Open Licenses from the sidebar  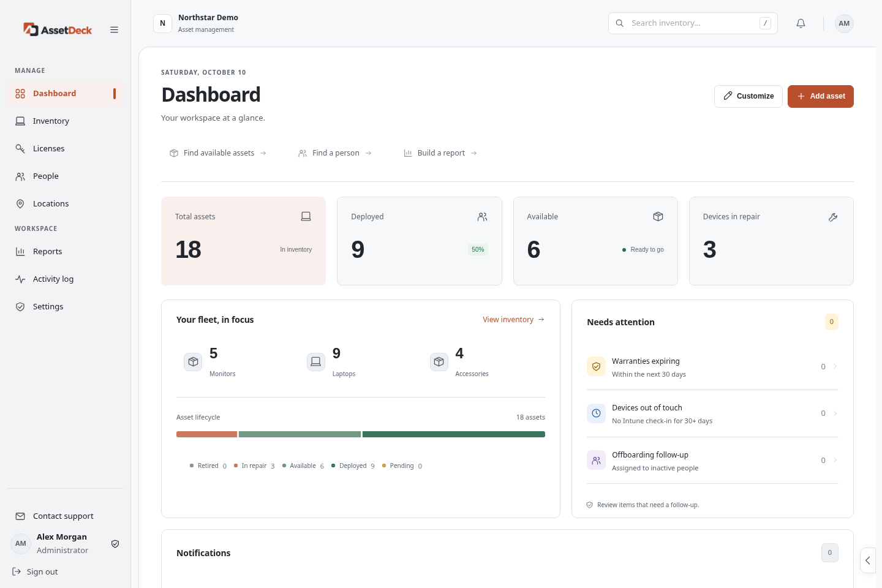coord(65,148)
